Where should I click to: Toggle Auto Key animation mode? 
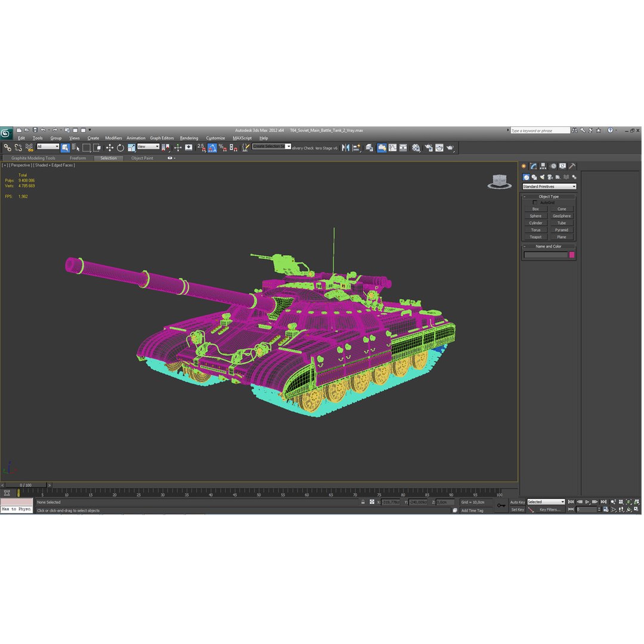(517, 502)
